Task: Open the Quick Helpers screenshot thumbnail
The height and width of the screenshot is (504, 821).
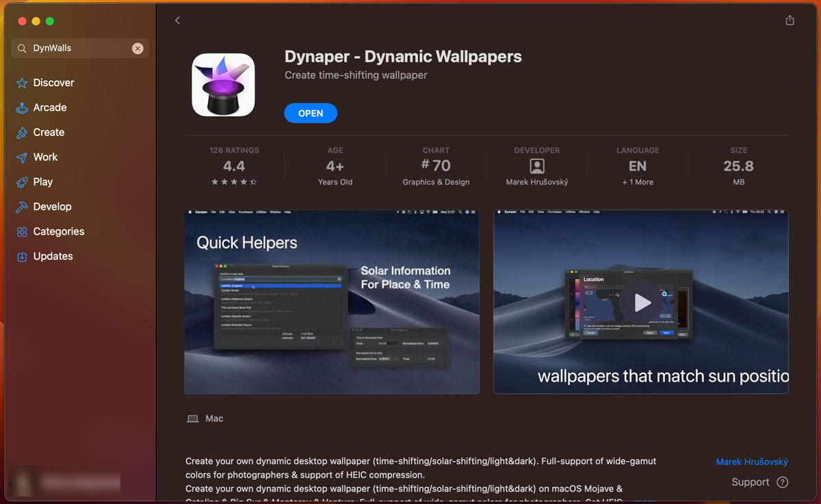Action: pos(331,301)
